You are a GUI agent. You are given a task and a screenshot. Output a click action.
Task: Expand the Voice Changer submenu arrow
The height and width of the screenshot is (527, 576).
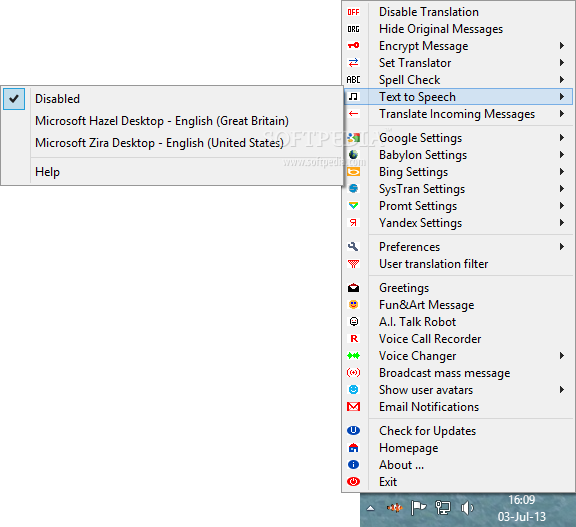coord(562,355)
